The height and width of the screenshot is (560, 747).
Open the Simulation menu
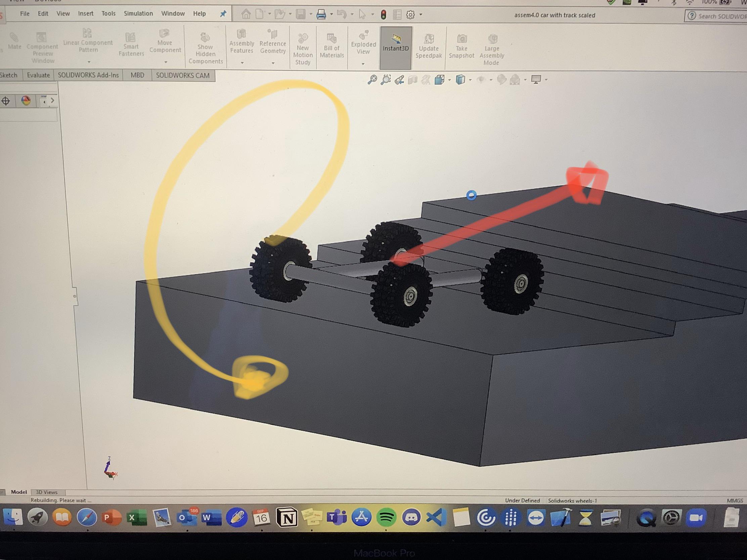tap(138, 13)
